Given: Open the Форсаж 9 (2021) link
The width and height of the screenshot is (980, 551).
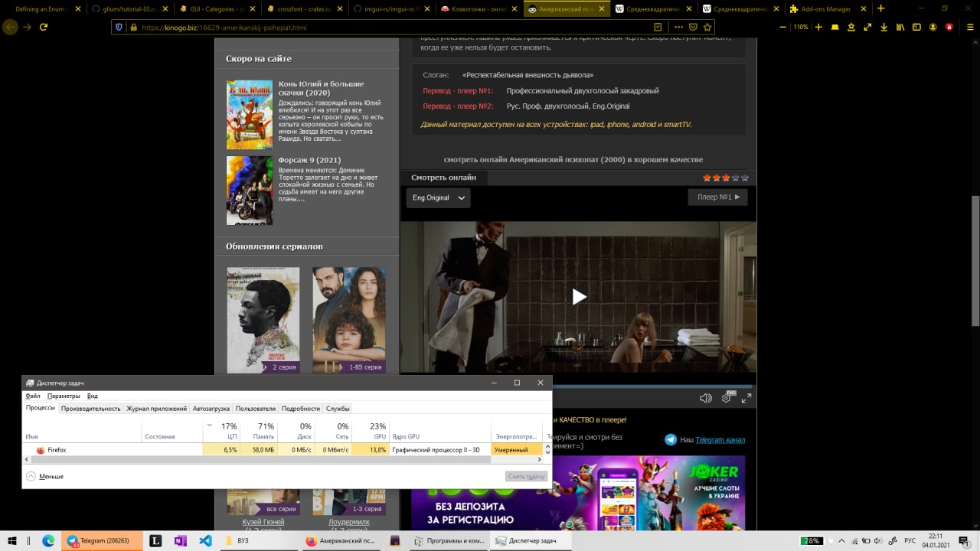Looking at the screenshot, I should click(x=310, y=160).
